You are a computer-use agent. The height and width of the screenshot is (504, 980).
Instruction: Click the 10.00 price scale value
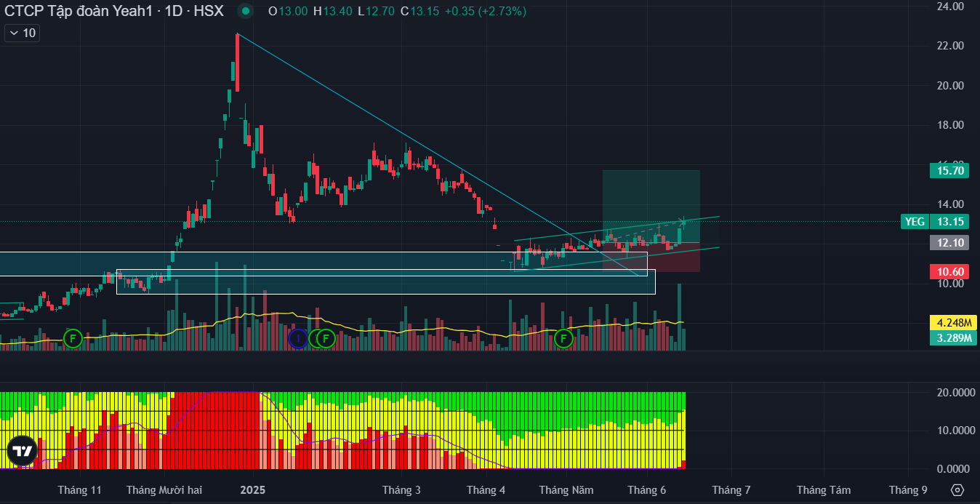coord(951,284)
